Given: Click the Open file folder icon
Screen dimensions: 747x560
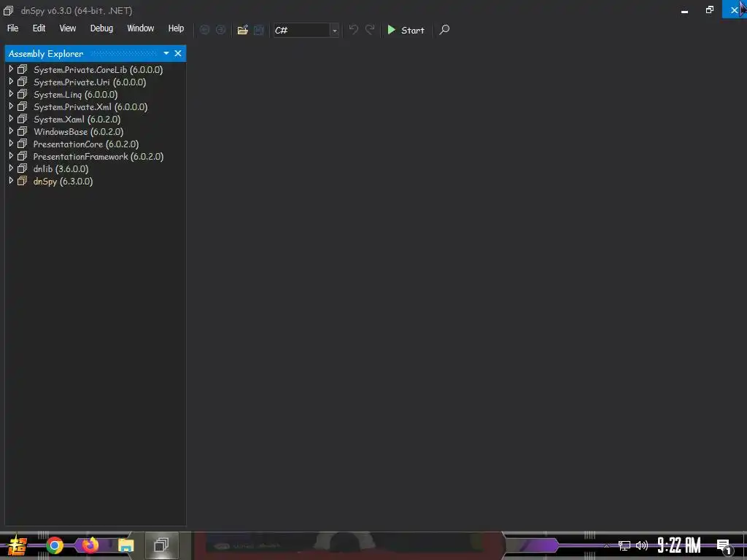Looking at the screenshot, I should click(x=243, y=30).
